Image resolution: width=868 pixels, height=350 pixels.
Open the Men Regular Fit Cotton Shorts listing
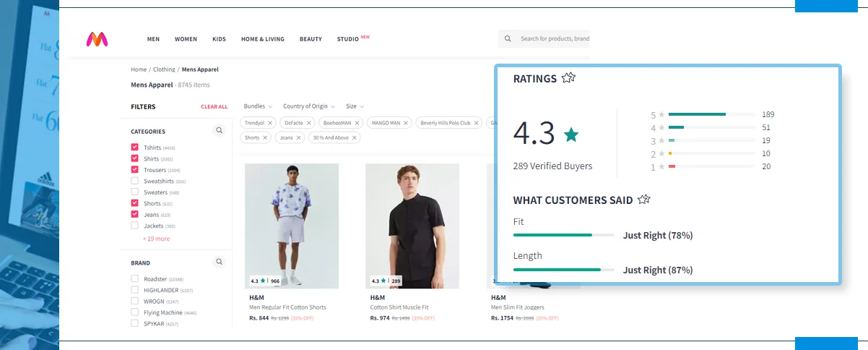287,307
